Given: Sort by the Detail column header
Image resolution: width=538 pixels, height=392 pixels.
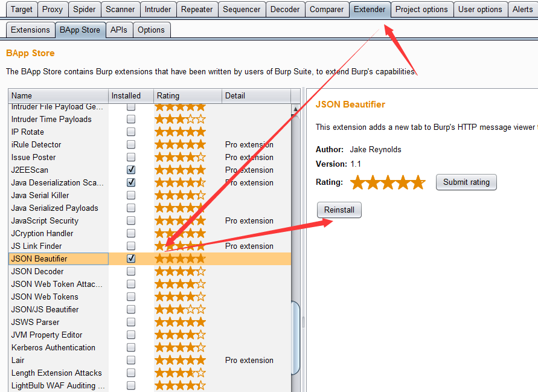Looking at the screenshot, I should pos(256,96).
